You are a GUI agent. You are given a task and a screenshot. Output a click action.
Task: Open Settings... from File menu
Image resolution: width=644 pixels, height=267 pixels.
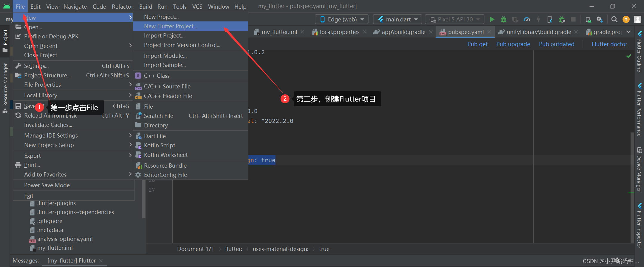(x=73, y=66)
